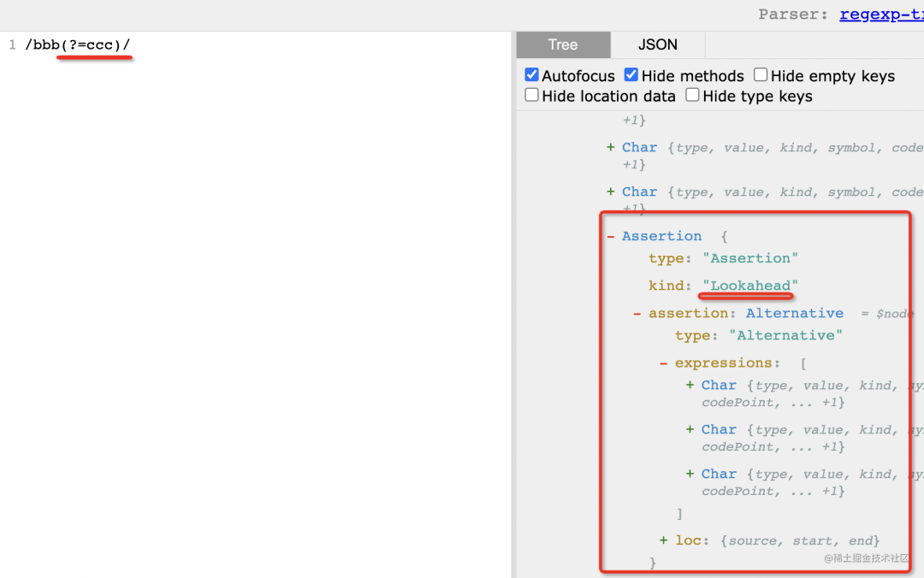Switch to the Tree tab
The image size is (924, 578).
pos(563,45)
